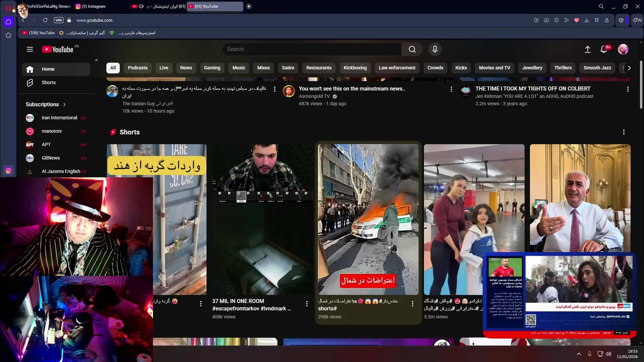The width and height of the screenshot is (644, 362).
Task: Open options menu for Asmongold TV video
Action: [451, 89]
